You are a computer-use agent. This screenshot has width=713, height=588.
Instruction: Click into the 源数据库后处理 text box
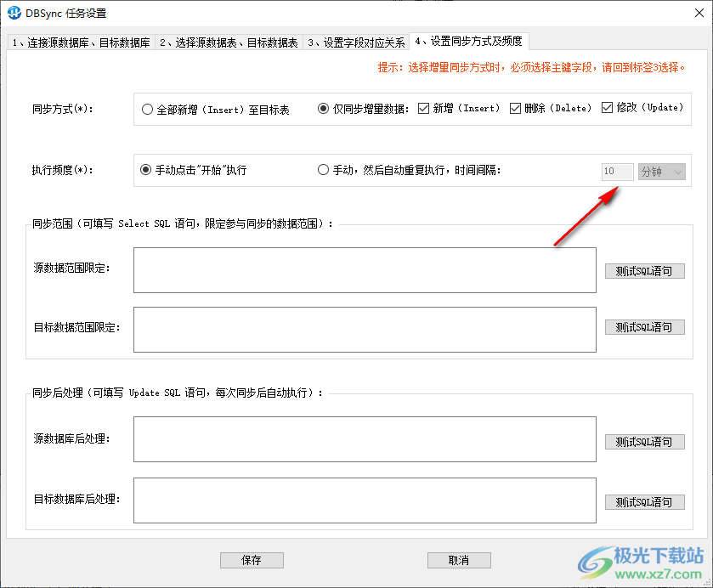(x=365, y=439)
